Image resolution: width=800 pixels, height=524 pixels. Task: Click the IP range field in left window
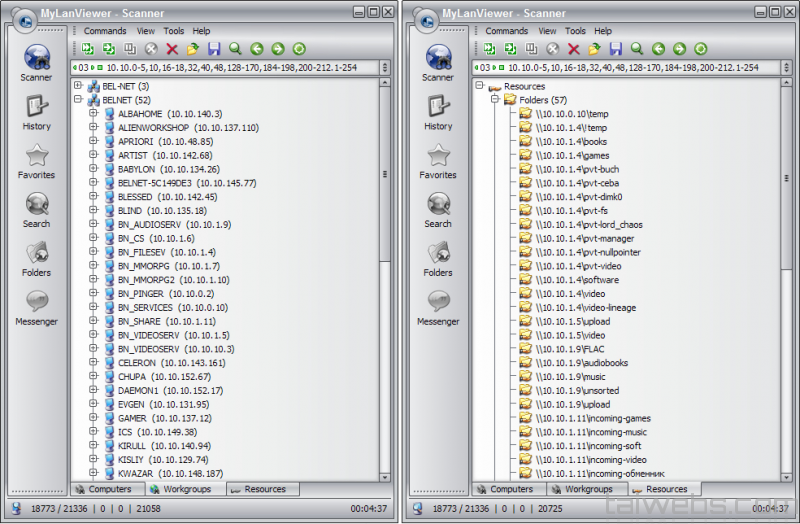point(230,67)
